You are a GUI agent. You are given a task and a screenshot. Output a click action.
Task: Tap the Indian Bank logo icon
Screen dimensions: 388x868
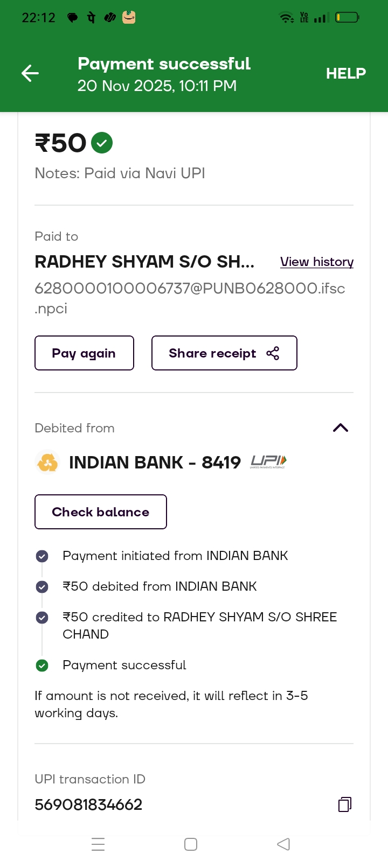(x=47, y=463)
